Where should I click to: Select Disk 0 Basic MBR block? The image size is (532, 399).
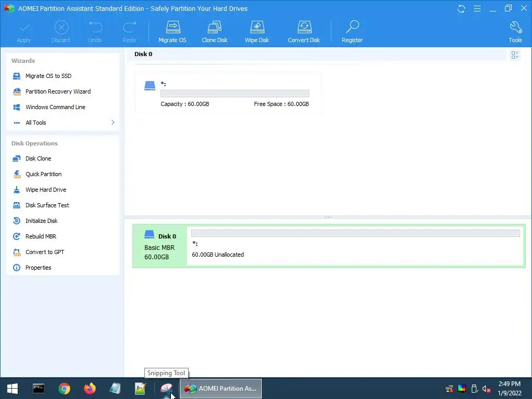(160, 246)
